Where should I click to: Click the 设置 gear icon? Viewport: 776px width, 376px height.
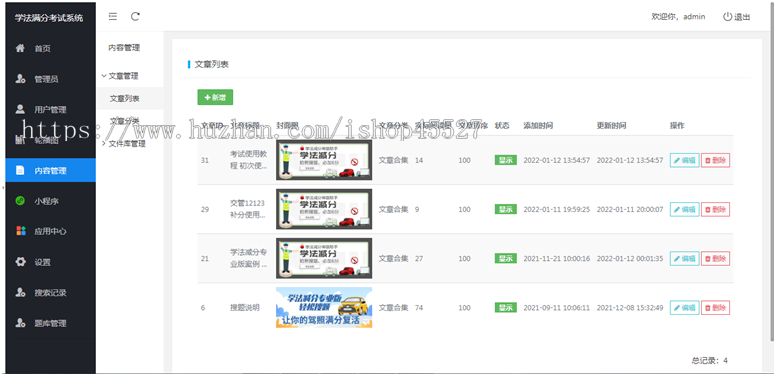(20, 262)
